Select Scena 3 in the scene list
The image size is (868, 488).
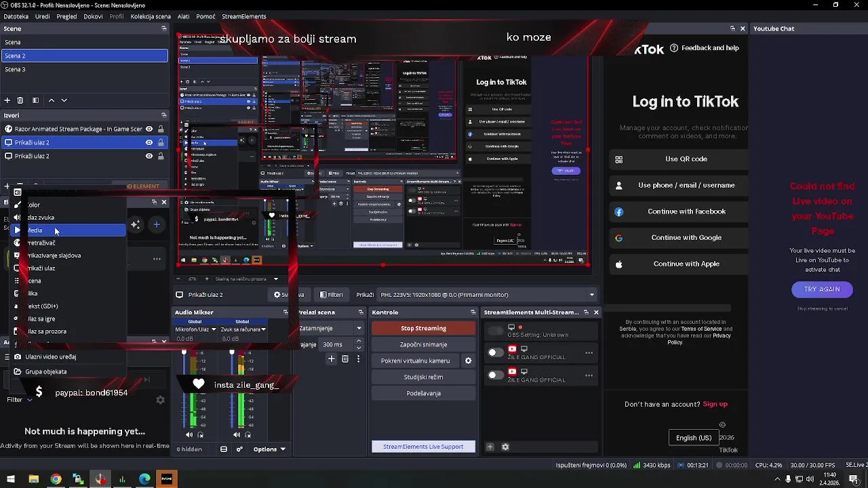[84, 69]
